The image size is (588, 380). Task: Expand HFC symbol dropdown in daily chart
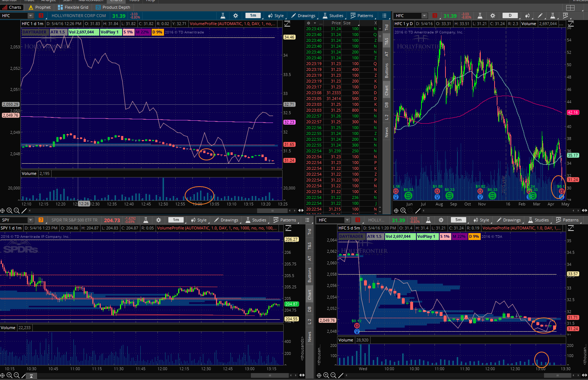coord(424,16)
